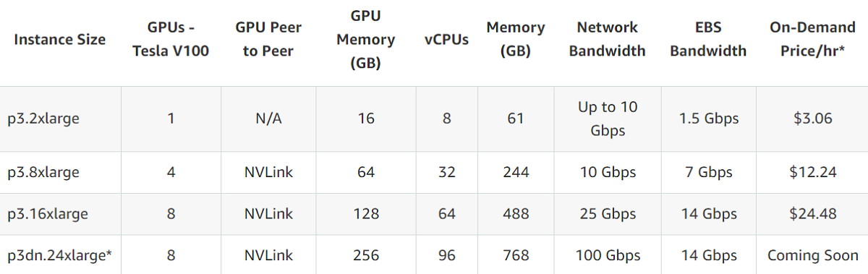Select the p3.16xlarge instance name
Screen dimensions: 868x274
tap(48, 214)
